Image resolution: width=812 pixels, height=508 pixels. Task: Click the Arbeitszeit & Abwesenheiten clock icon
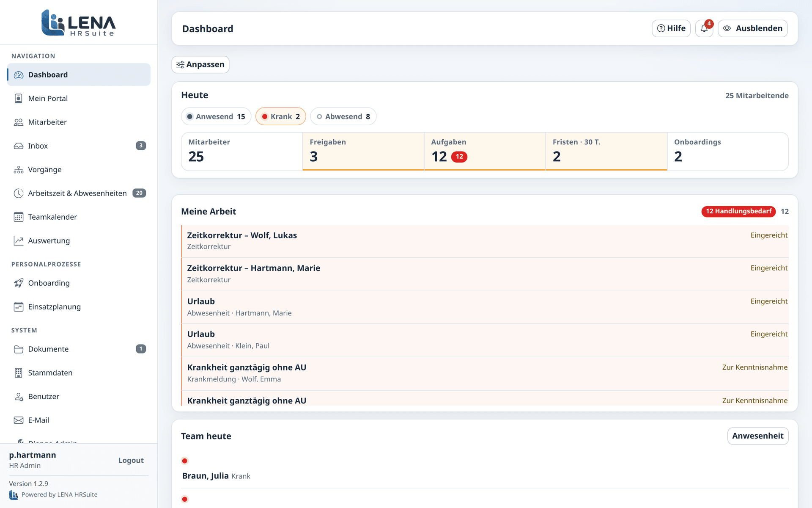tap(19, 193)
